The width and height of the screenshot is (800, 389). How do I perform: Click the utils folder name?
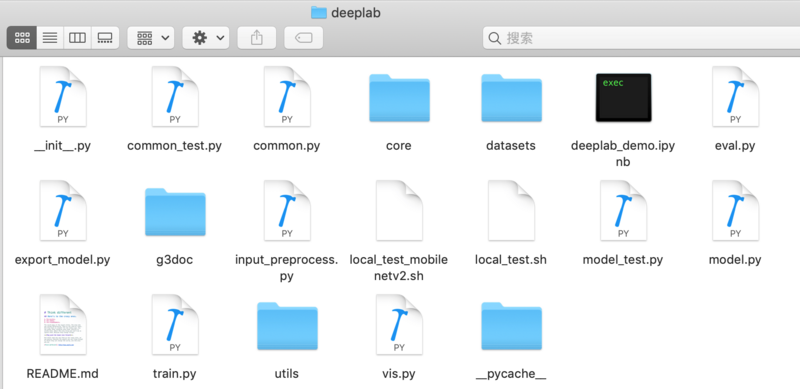(287, 374)
